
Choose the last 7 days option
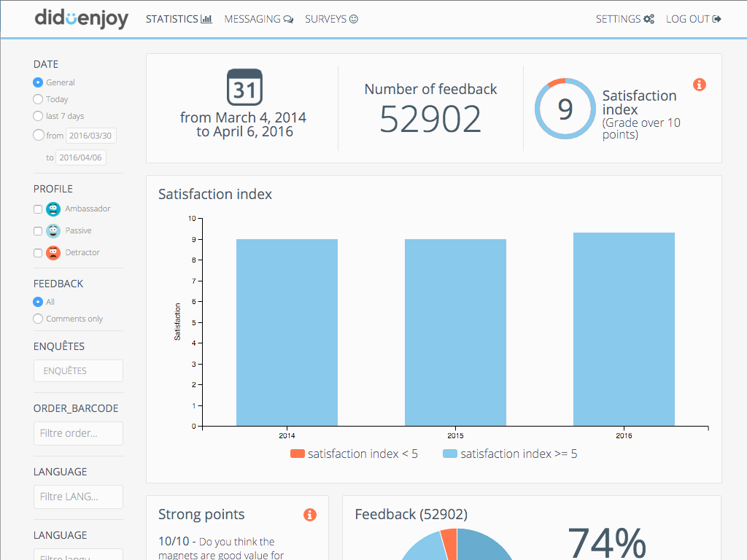tap(36, 116)
